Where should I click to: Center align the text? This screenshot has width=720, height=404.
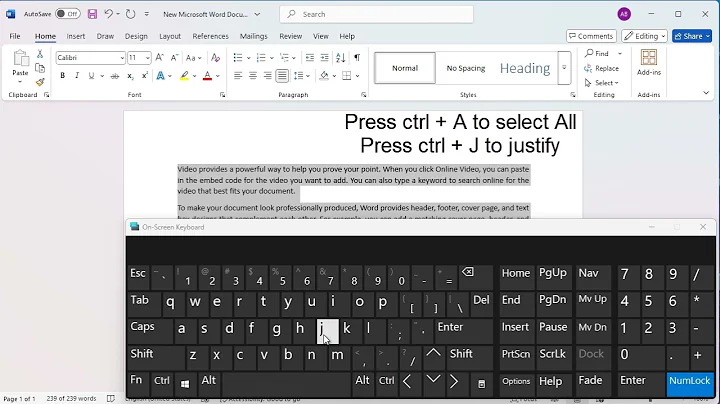(x=253, y=76)
